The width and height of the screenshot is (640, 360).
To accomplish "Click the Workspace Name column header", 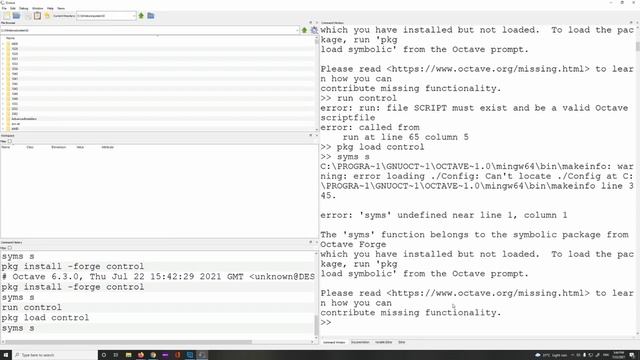I will coord(6,147).
